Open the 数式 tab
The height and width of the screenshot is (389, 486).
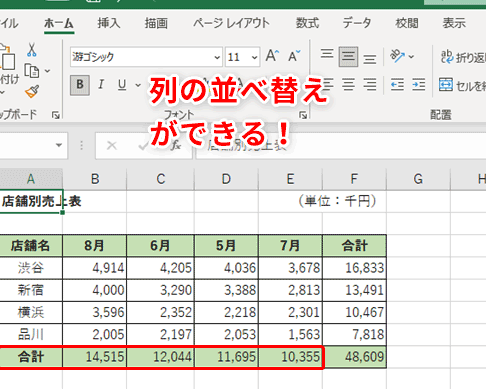307,23
